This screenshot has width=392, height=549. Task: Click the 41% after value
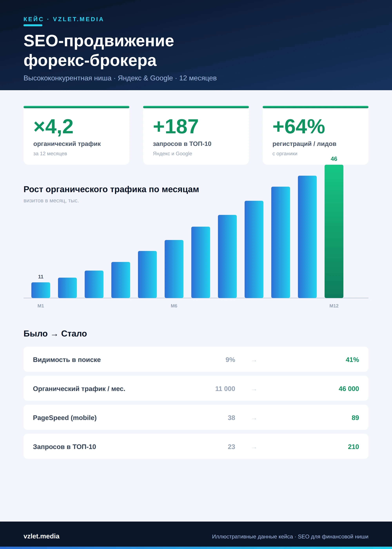point(352,360)
